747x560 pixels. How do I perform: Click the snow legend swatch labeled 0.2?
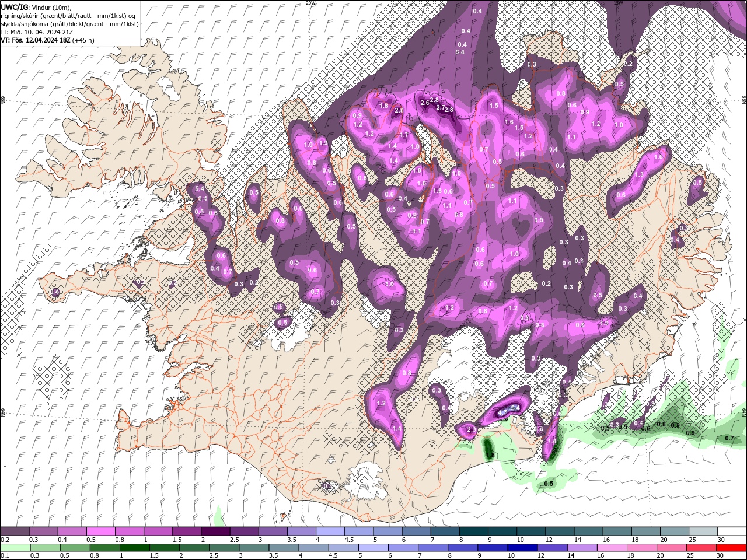pyautogui.click(x=15, y=531)
